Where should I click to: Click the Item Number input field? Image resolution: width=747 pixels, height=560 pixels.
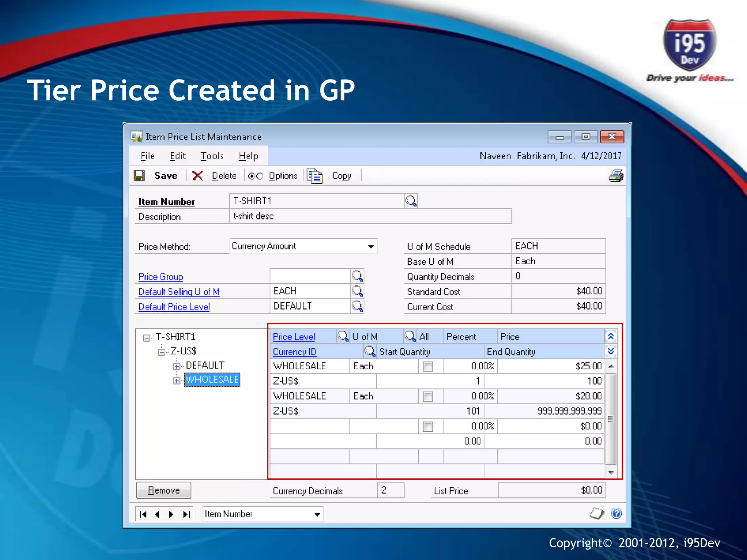pos(317,201)
